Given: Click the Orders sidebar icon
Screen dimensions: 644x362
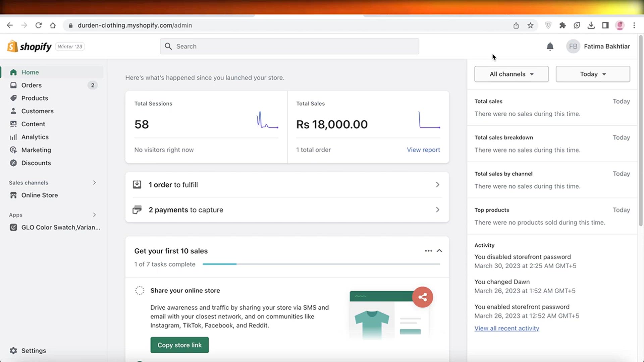Looking at the screenshot, I should pos(13,85).
